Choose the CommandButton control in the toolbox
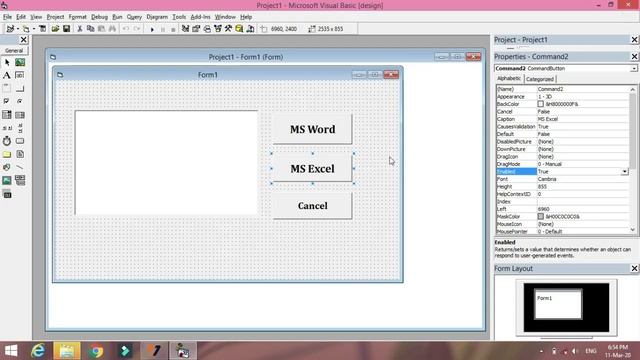The width and height of the screenshot is (640, 360). click(x=20, y=89)
